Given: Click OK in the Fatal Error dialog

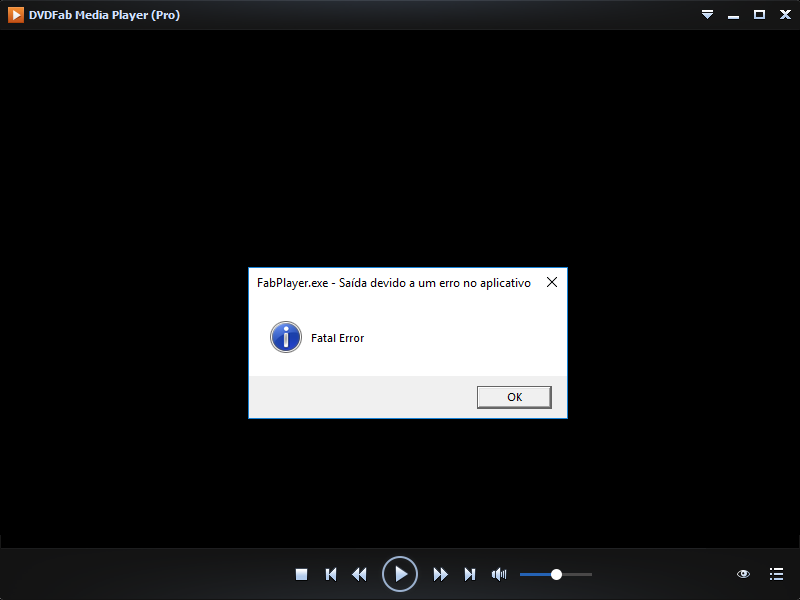Looking at the screenshot, I should [x=514, y=397].
